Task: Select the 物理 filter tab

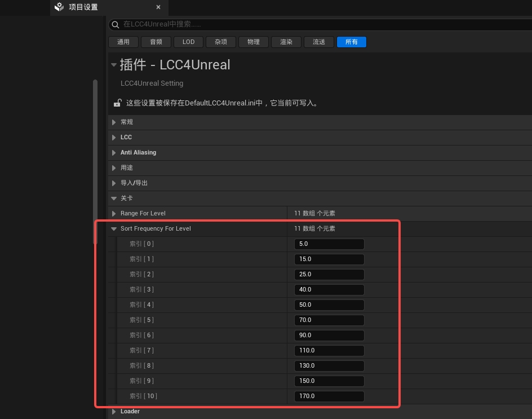Action: coord(254,42)
